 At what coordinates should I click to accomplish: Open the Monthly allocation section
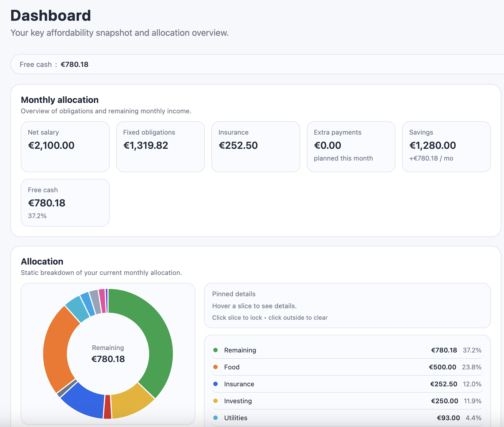point(60,100)
